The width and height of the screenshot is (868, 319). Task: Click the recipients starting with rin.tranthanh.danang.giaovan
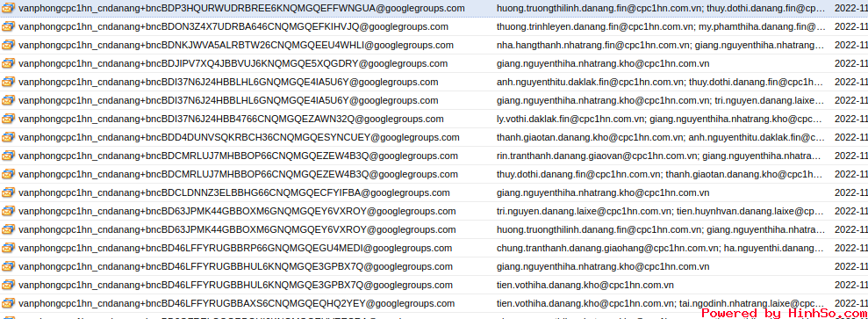click(x=660, y=156)
